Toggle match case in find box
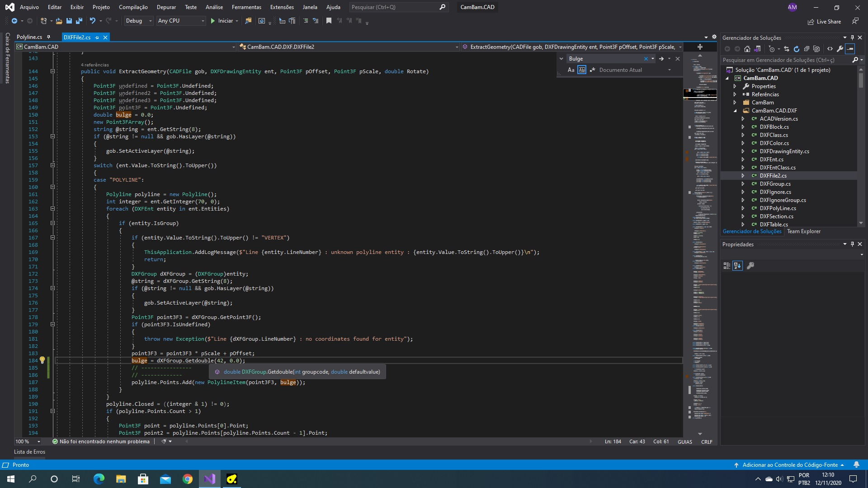This screenshot has width=868, height=488. point(571,70)
